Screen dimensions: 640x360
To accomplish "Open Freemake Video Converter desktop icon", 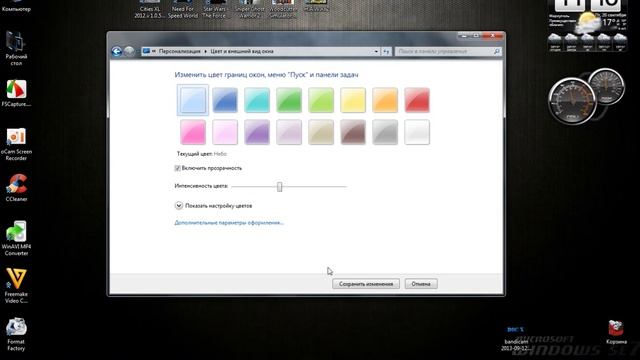I will click(x=16, y=286).
